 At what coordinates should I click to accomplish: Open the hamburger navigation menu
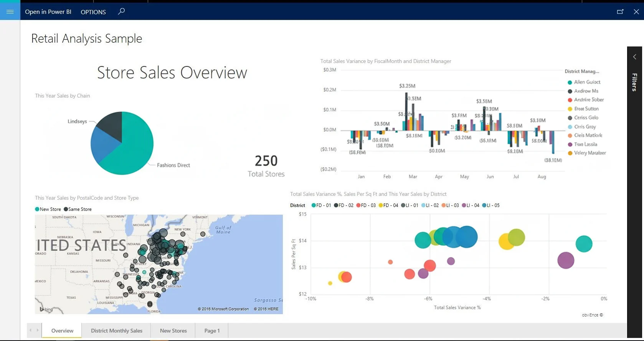(x=10, y=12)
